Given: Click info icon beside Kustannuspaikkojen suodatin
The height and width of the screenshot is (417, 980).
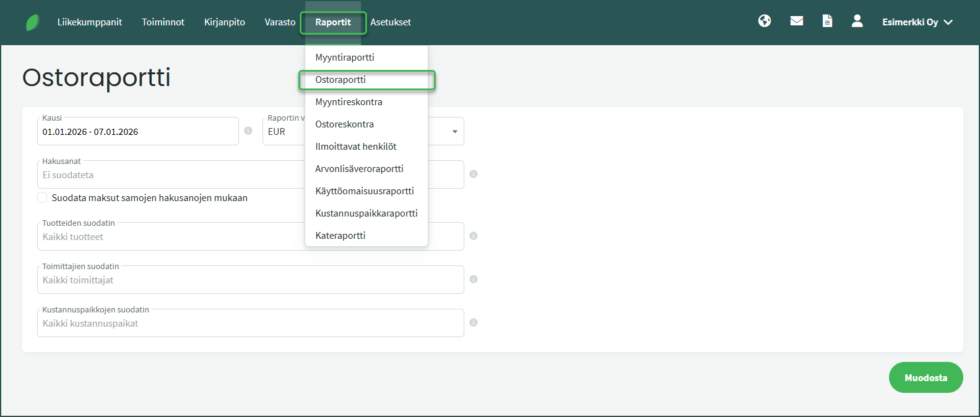Looking at the screenshot, I should (x=474, y=323).
